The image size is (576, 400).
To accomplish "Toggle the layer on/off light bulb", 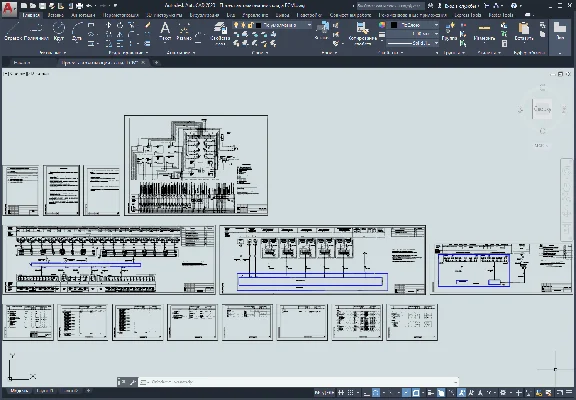I will pos(236,25).
